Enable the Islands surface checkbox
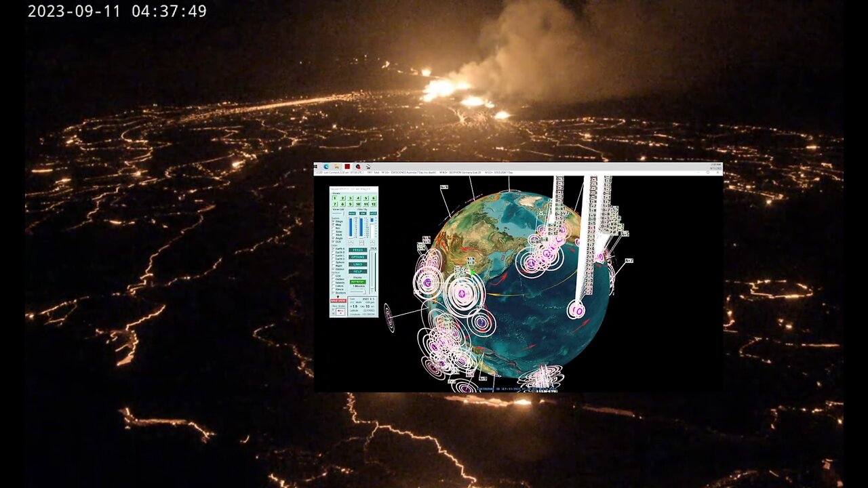The width and height of the screenshot is (868, 488). 333,283
